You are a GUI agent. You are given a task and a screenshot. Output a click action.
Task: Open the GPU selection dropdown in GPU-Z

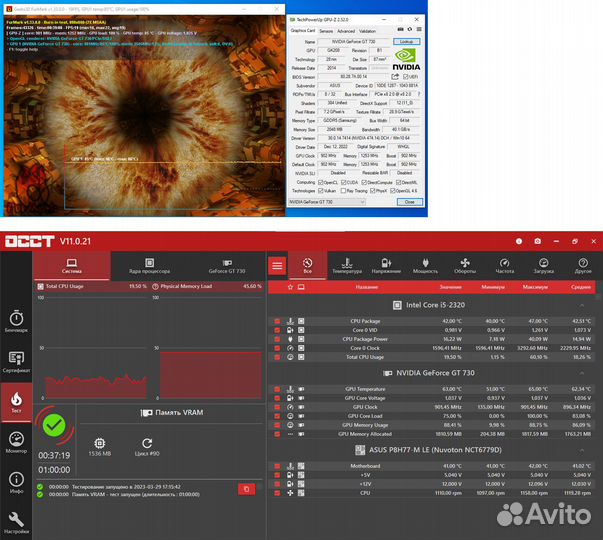327,202
